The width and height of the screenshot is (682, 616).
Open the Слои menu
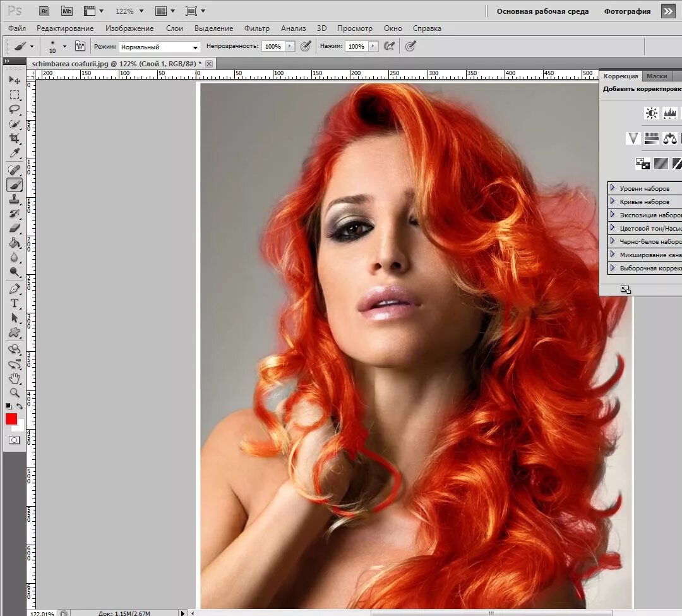point(174,28)
